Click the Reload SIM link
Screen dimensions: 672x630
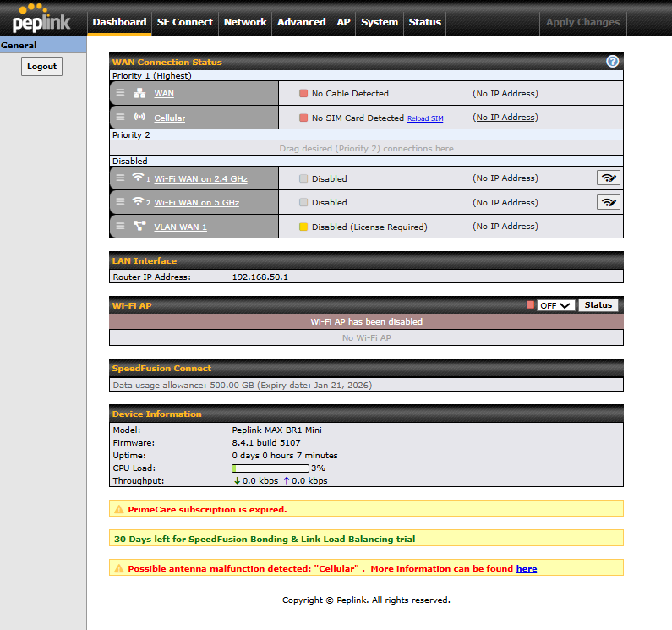click(425, 118)
